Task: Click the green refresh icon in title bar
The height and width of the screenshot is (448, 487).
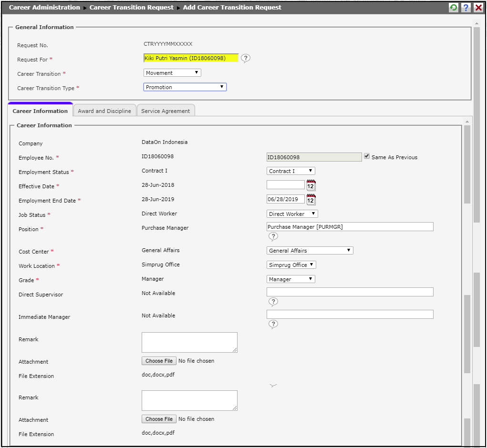Action: 454,8
